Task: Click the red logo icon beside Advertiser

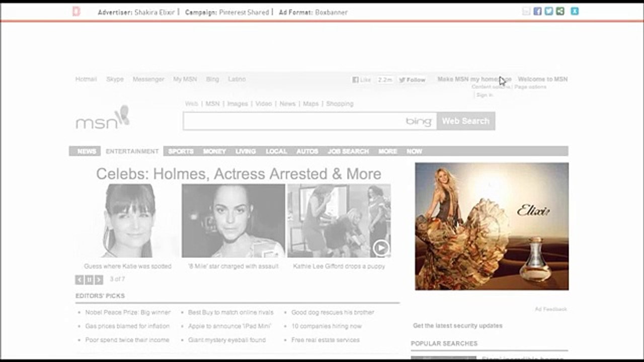Action: coord(76,12)
